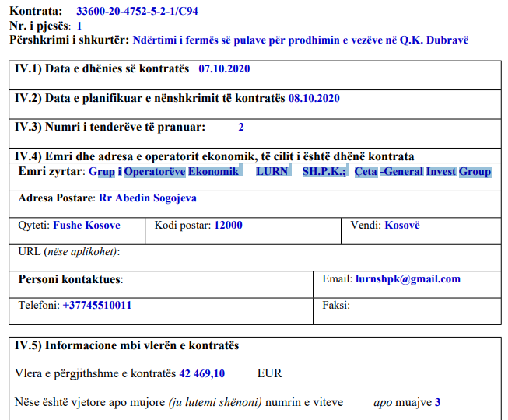508x420 pixels.
Task: Click the postal address Rr Abedin Sogojeva
Action: click(x=147, y=198)
